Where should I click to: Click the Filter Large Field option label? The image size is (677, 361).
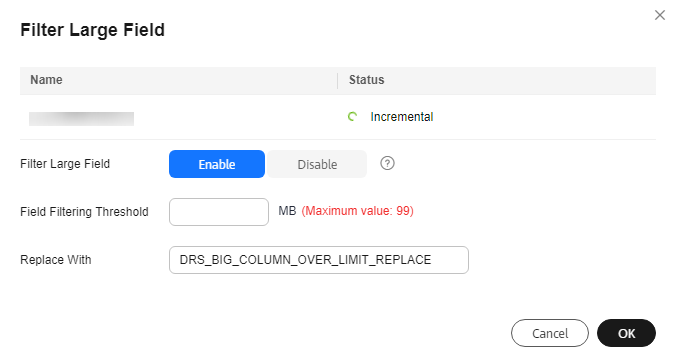(65, 164)
